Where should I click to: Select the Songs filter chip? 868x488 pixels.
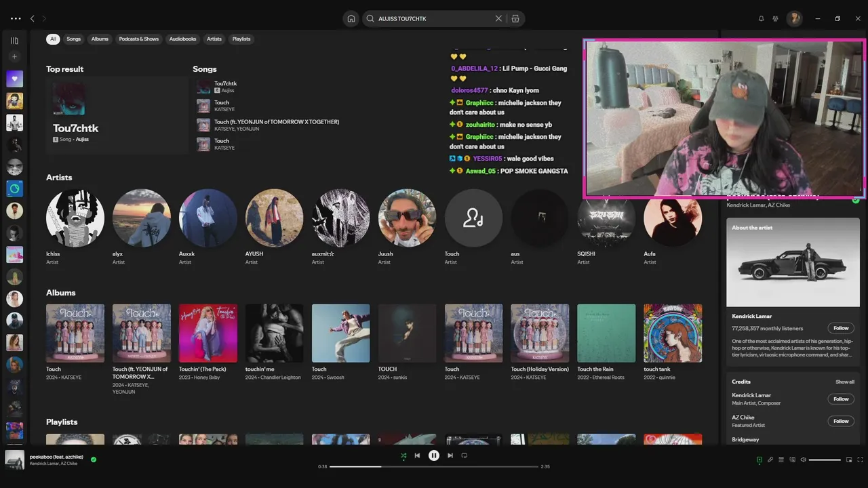[73, 39]
